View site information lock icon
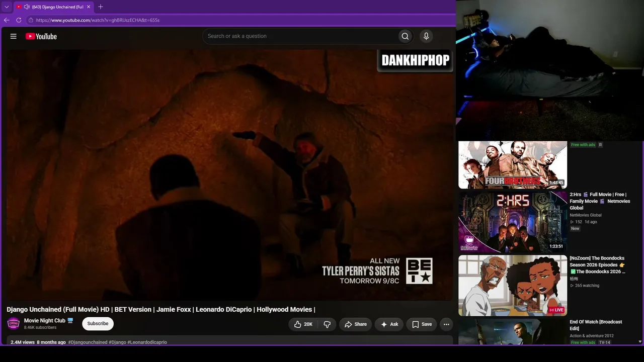The height and width of the screenshot is (362, 644). [31, 20]
